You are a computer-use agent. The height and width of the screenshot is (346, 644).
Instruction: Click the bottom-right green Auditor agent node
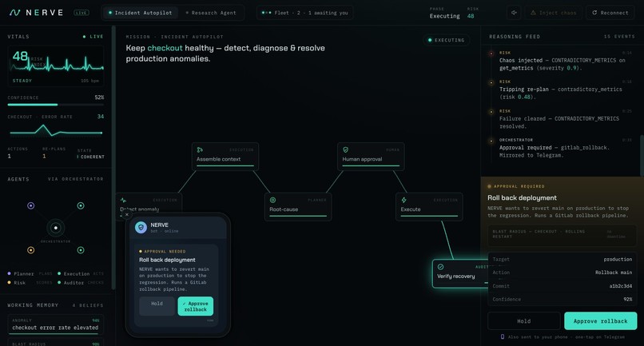click(81, 250)
